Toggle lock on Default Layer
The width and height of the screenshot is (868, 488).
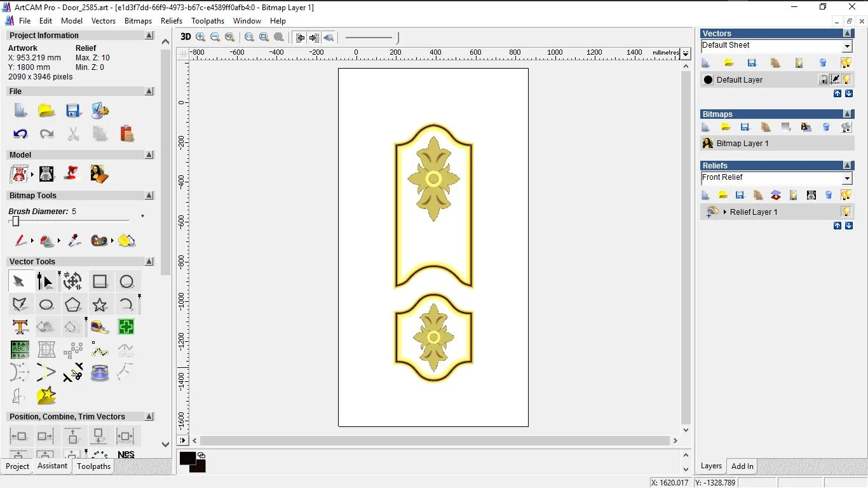[x=824, y=79]
